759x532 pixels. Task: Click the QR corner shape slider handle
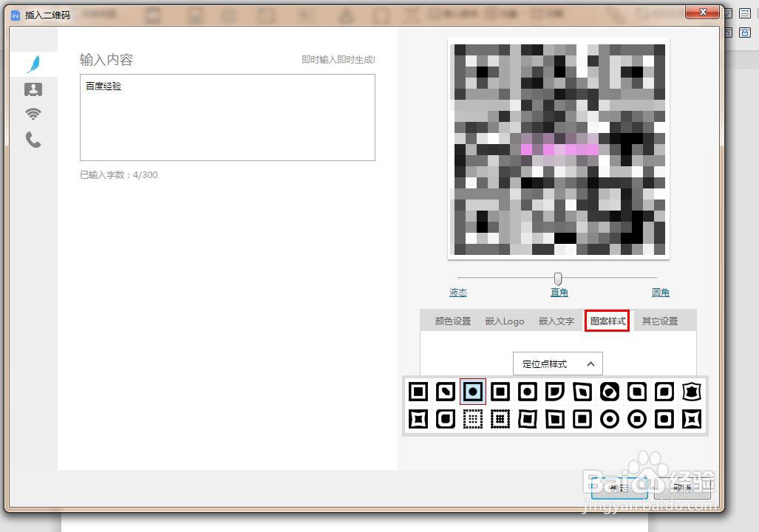pyautogui.click(x=558, y=279)
